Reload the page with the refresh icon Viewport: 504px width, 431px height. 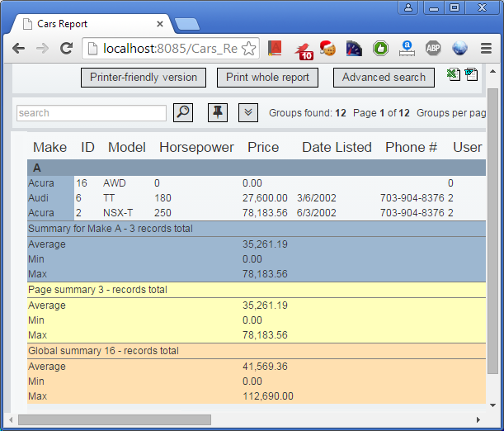pyautogui.click(x=66, y=49)
